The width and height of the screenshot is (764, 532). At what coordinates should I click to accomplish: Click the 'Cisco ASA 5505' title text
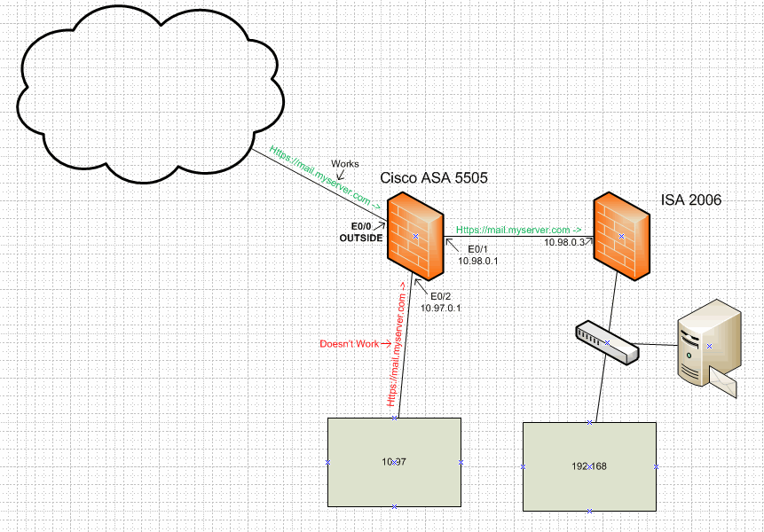click(x=433, y=177)
